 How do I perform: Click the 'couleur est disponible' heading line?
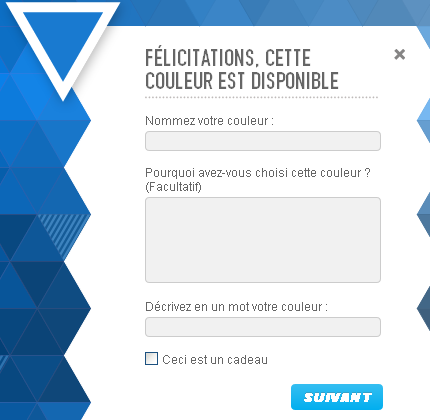[242, 81]
